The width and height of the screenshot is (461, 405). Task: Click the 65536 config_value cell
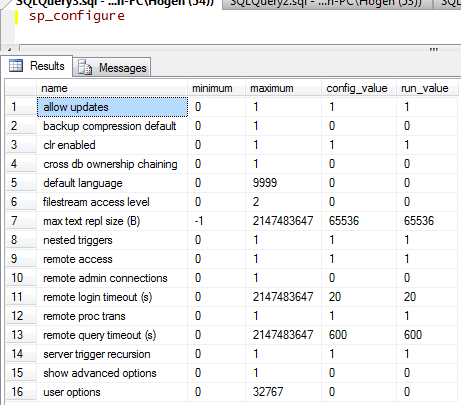click(x=359, y=221)
